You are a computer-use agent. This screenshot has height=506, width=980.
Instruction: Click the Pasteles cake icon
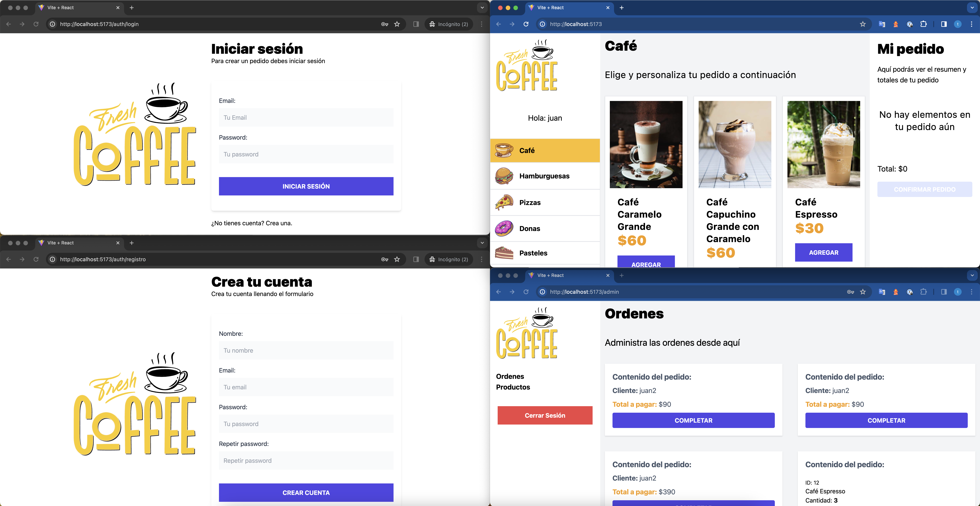(504, 253)
